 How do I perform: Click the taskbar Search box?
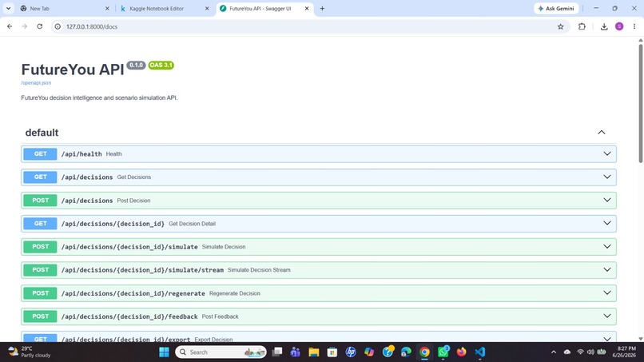coord(221,352)
